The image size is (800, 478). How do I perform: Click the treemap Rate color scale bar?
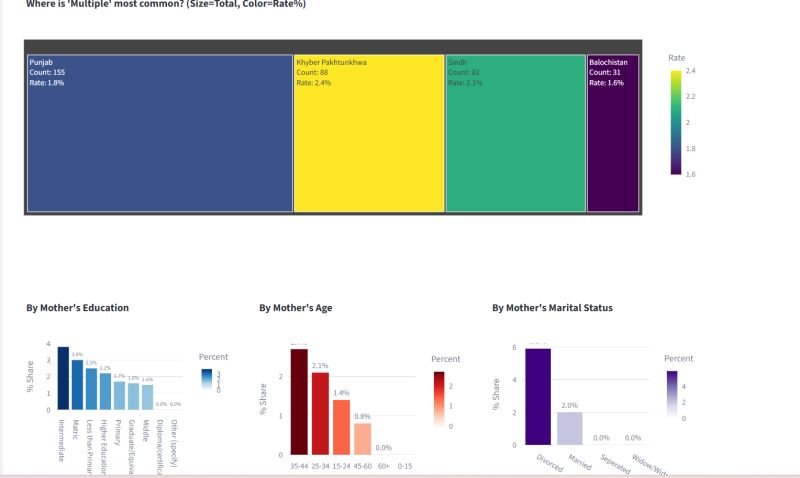point(676,122)
